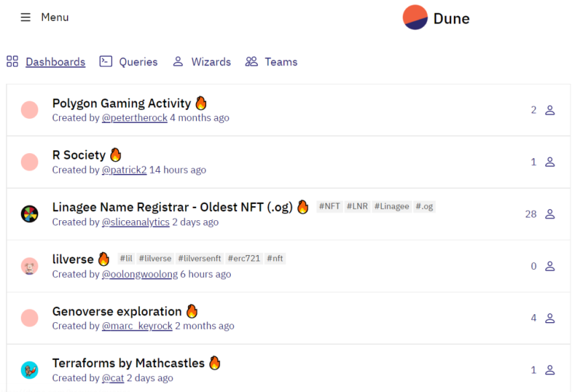Click star count 28 on Linagee row
The image size is (580, 392).
tap(531, 214)
